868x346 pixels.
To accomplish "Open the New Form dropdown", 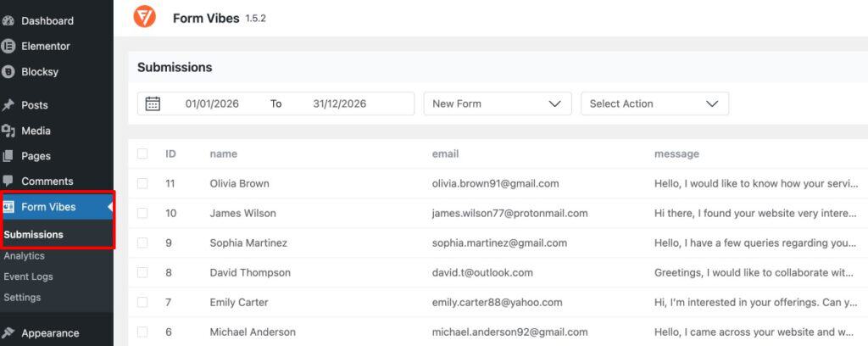I will tap(498, 103).
